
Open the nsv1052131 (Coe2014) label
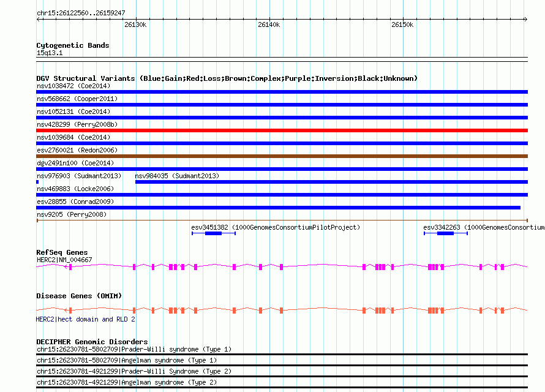[x=73, y=111]
